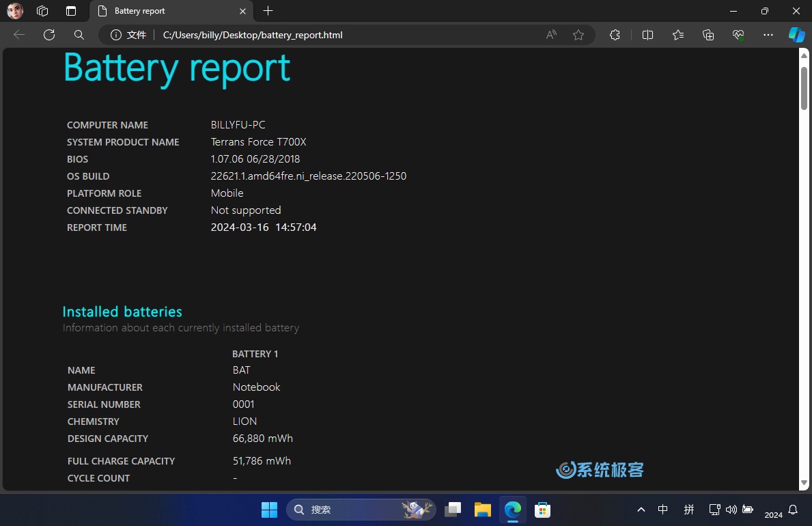
Task: Click the Edge profile avatar
Action: [x=15, y=11]
